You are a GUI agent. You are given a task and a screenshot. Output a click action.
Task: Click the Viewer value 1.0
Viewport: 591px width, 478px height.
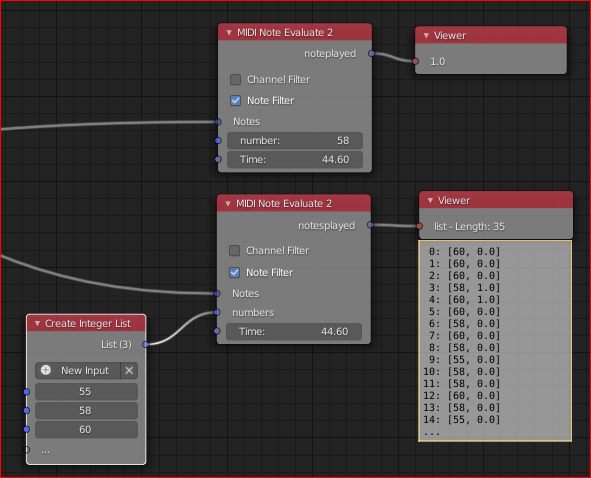438,61
